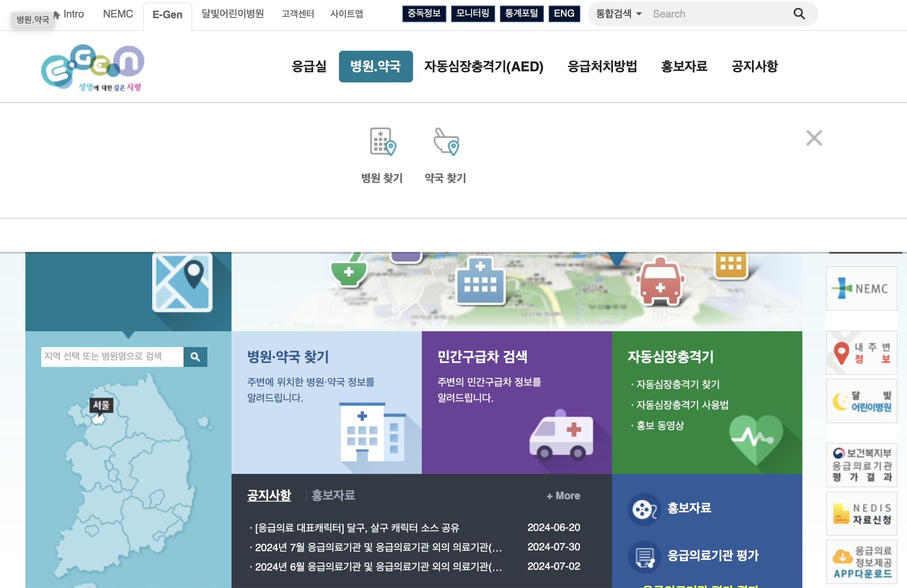Screen dimensions: 907x588
Task: Open the NEMC sidebar banner
Action: tap(861, 288)
